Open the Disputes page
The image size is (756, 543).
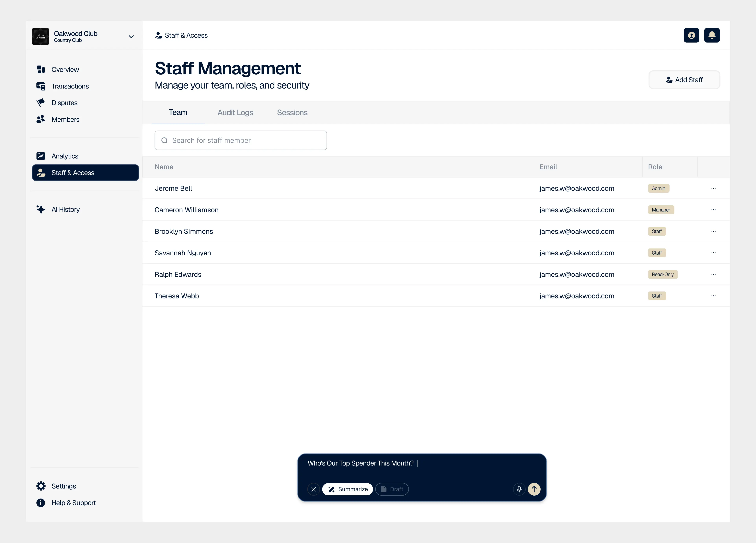point(64,103)
